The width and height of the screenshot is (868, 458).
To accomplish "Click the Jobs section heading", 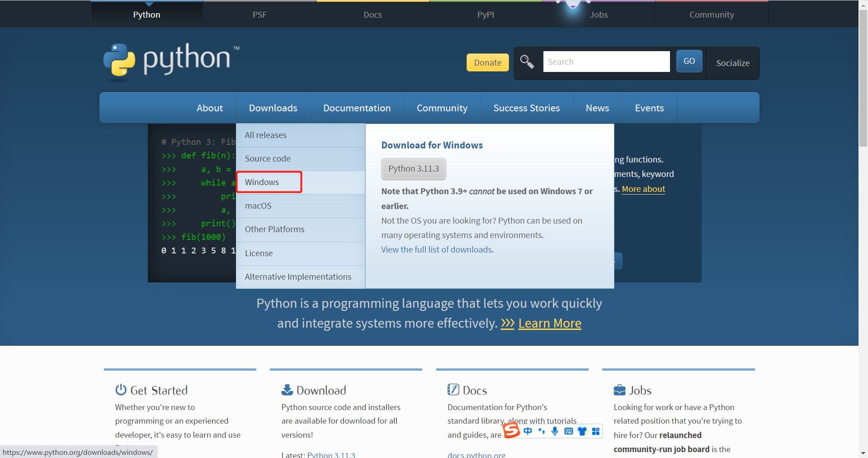I will (x=641, y=390).
